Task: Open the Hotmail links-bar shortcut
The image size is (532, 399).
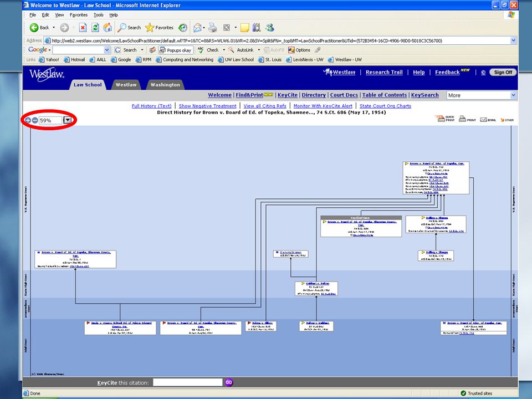Action: tap(74, 60)
